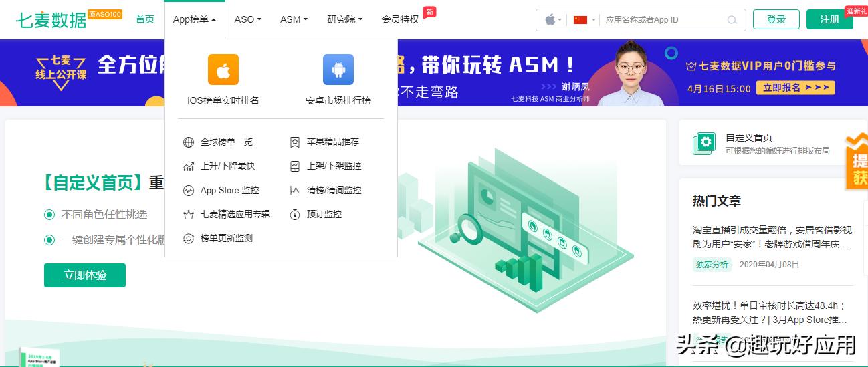Collapse the App榜单 dropdown menu
Image resolution: width=868 pixels, height=367 pixels.
pos(195,19)
